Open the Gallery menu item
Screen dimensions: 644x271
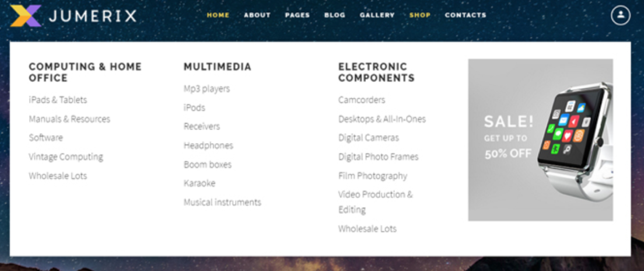click(377, 15)
